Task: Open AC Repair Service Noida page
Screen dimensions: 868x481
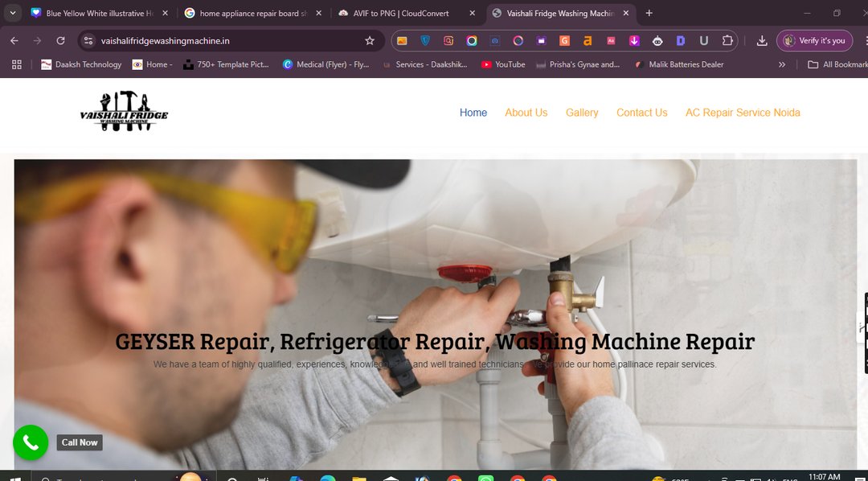Action: [x=743, y=113]
